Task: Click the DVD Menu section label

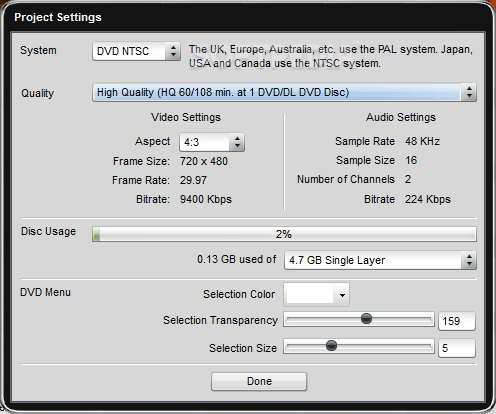Action: coord(45,292)
